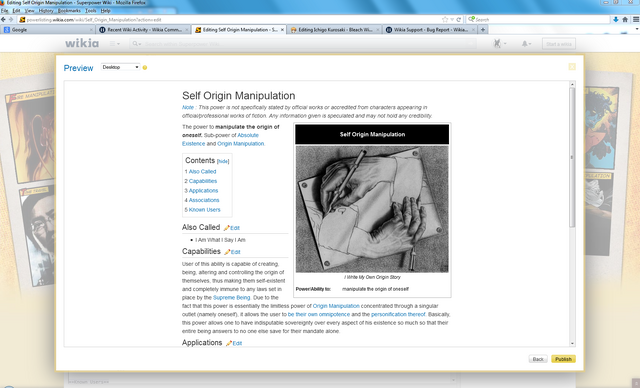Open the list all tabs arrow
640x388 pixels.
tap(637, 29)
